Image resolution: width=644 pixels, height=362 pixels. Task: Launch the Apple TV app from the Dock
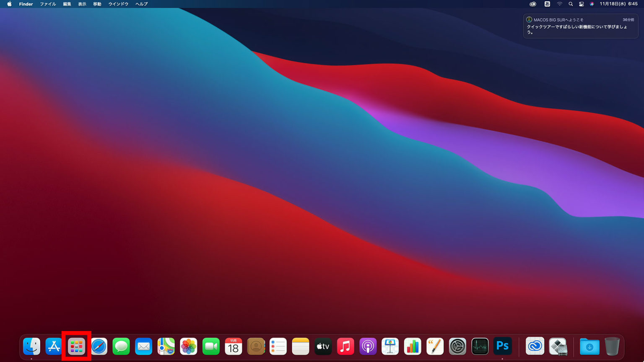click(323, 346)
